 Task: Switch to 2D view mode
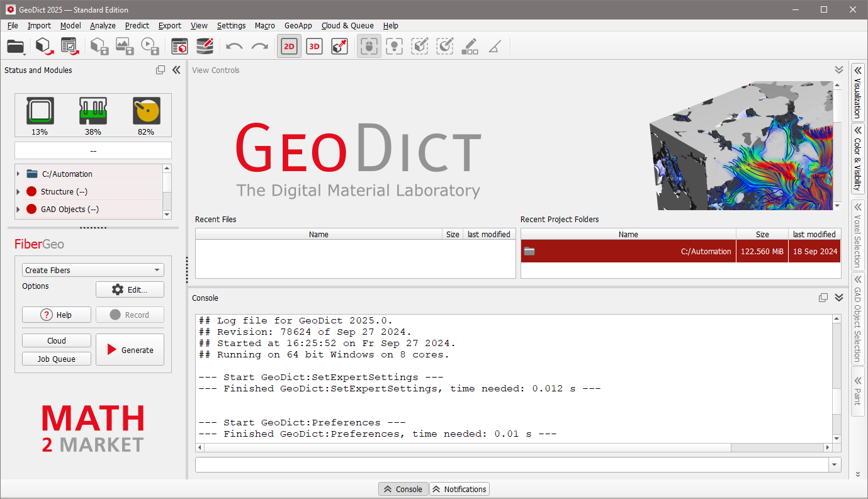pyautogui.click(x=289, y=47)
